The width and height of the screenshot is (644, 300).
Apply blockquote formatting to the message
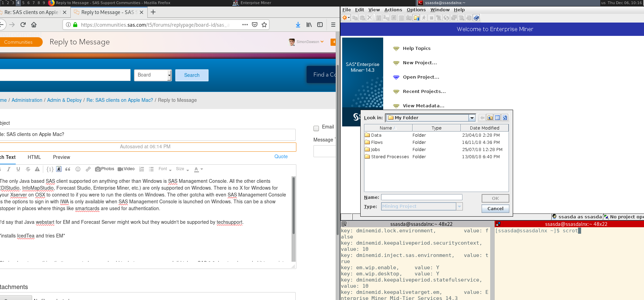point(68,169)
